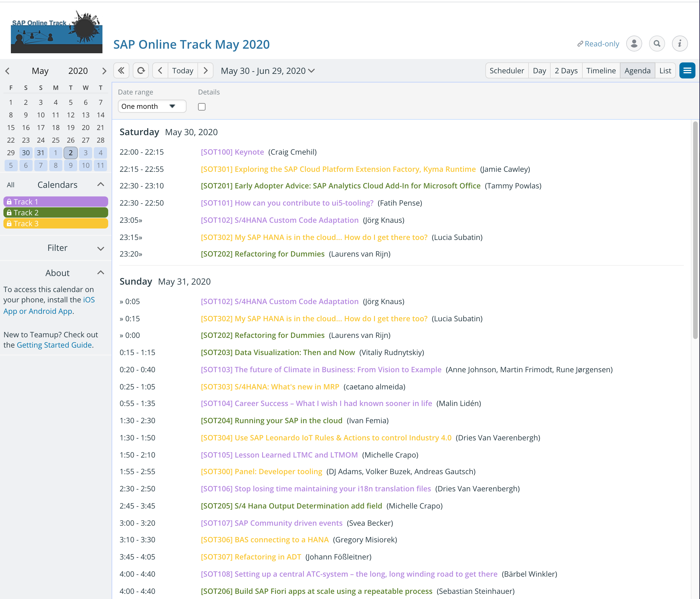This screenshot has height=599, width=700.
Task: Open Saturday [SOT102] S/4HANA Custom Code Adaptation
Action: [x=280, y=220]
